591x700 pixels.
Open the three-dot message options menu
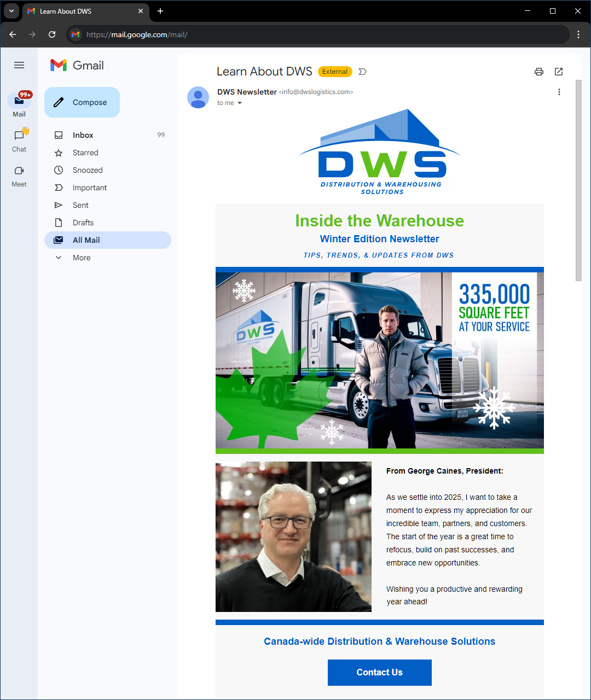[559, 91]
